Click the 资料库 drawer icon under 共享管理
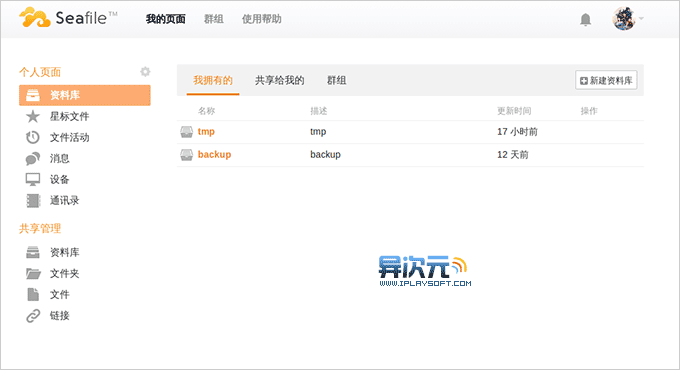The width and height of the screenshot is (680, 370). 33,252
